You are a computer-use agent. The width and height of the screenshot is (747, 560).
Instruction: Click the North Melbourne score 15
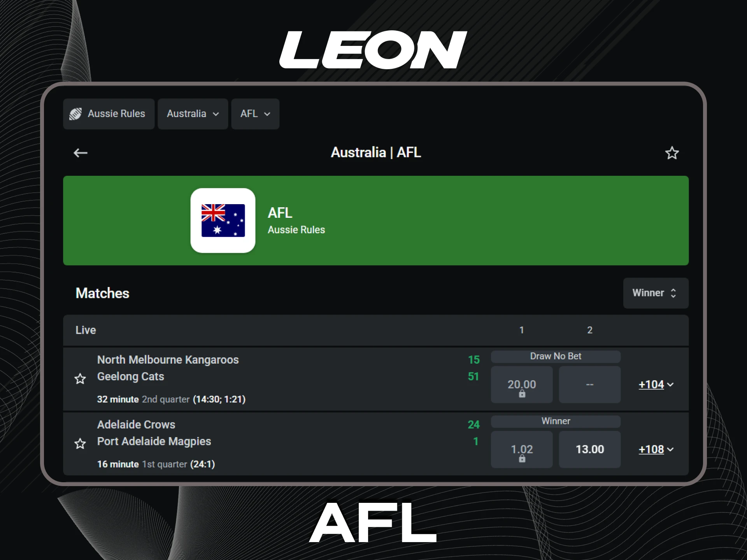coord(474,360)
